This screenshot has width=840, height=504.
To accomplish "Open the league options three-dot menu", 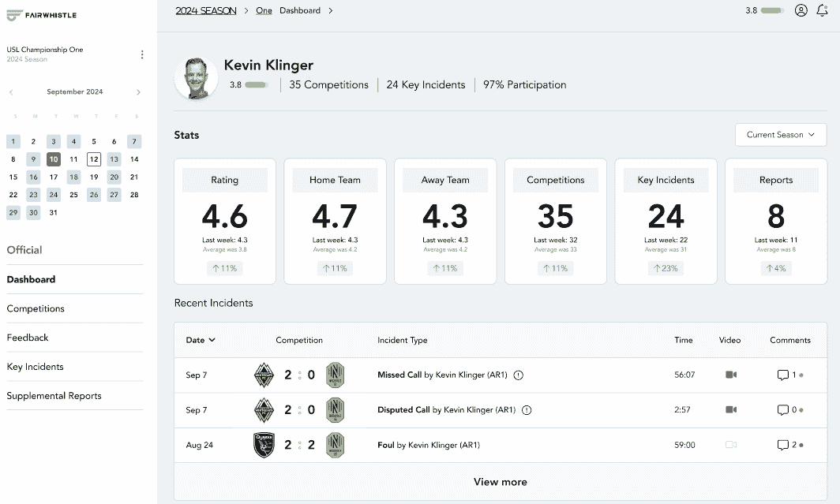I will (x=142, y=54).
